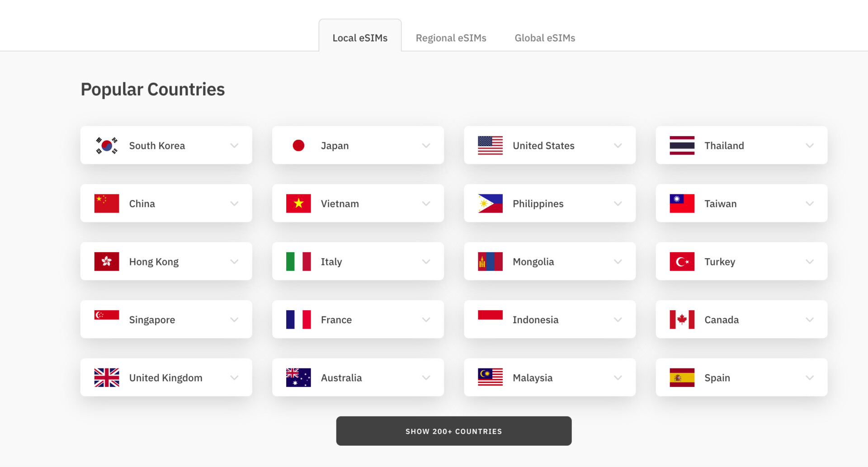Image resolution: width=868 pixels, height=467 pixels.
Task: Expand the Thailand chevron arrow
Action: click(x=809, y=146)
